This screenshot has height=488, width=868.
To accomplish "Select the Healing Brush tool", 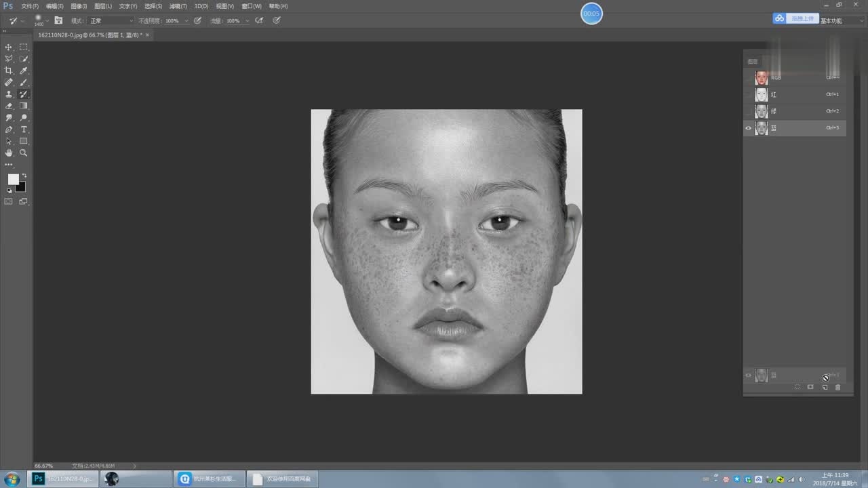I will (9, 82).
